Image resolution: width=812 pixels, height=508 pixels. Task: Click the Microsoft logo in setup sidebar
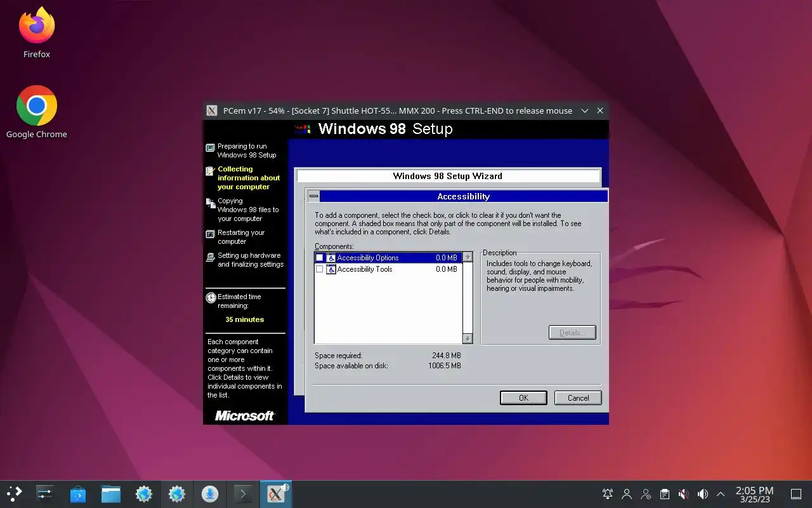(245, 415)
